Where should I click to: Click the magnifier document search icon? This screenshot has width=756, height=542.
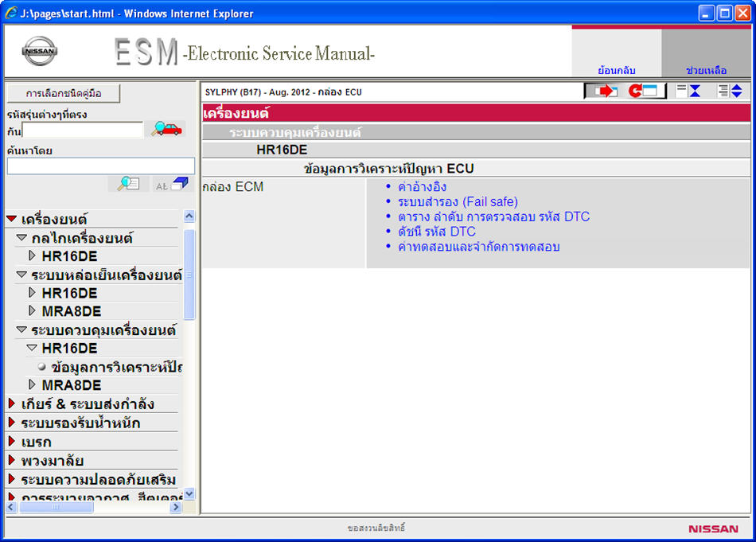click(128, 184)
